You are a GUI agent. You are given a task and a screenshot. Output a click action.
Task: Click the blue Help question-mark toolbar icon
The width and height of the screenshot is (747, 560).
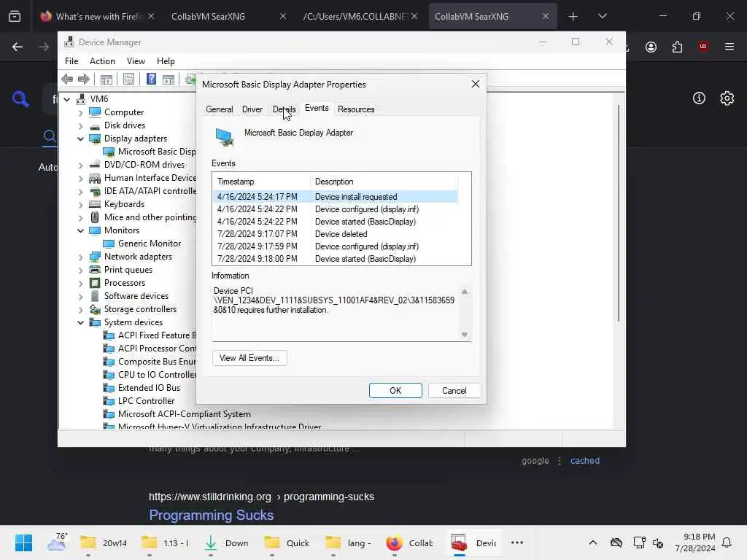coord(151,79)
